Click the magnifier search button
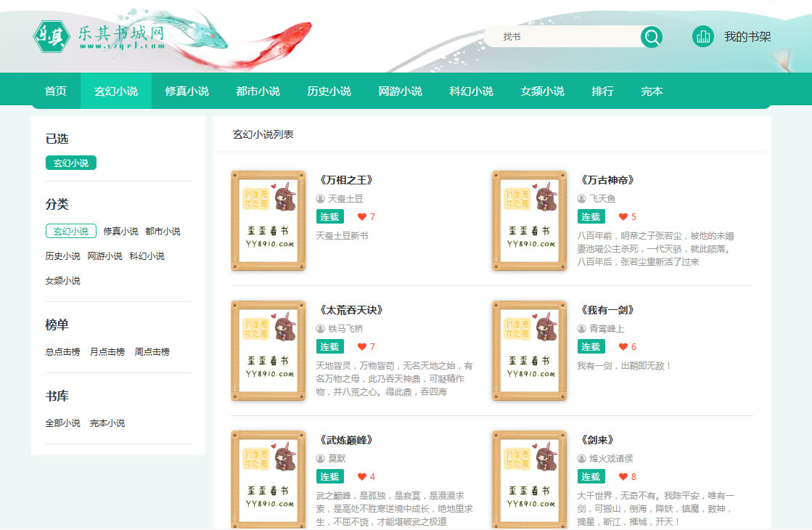This screenshot has height=530, width=812. coord(651,37)
